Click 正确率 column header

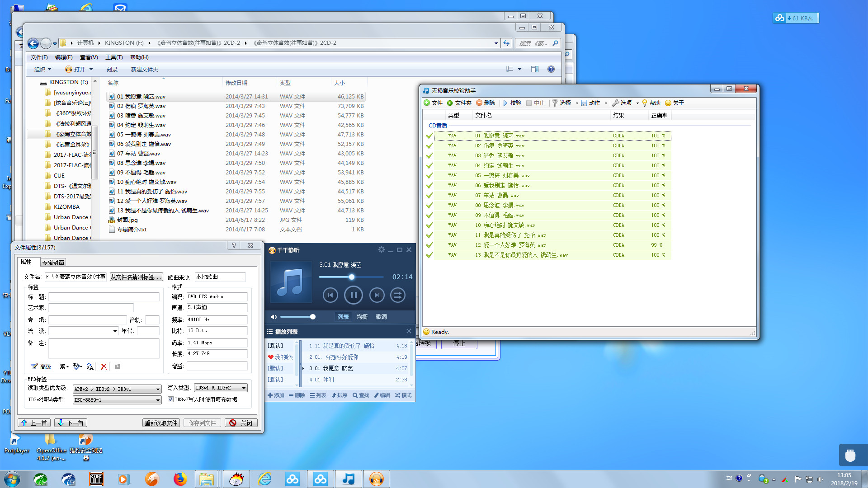point(659,115)
